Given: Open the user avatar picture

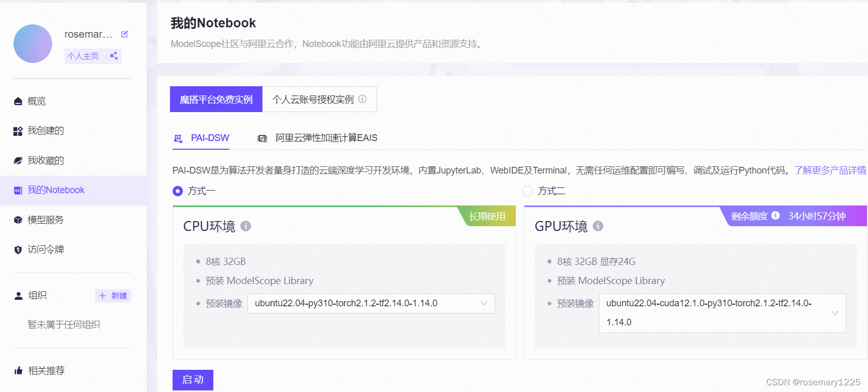Looking at the screenshot, I should click(x=33, y=44).
